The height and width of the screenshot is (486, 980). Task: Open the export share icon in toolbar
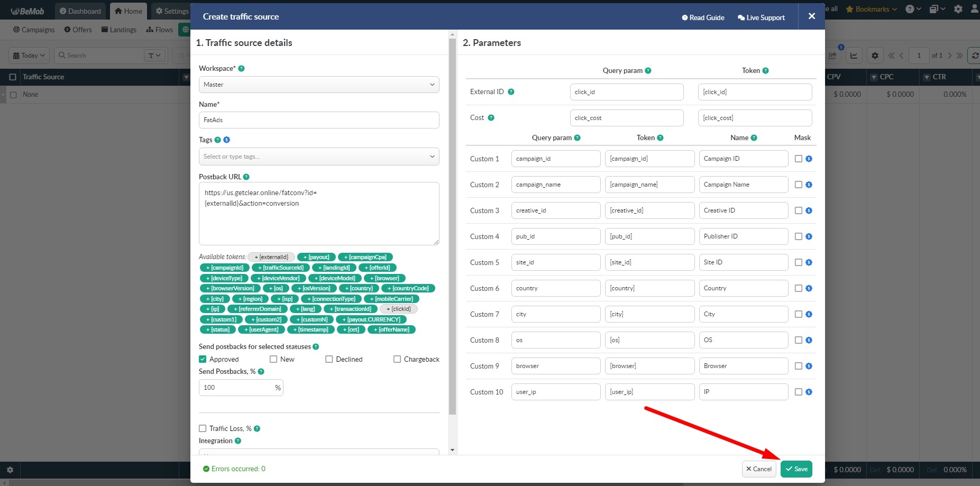pyautogui.click(x=833, y=56)
